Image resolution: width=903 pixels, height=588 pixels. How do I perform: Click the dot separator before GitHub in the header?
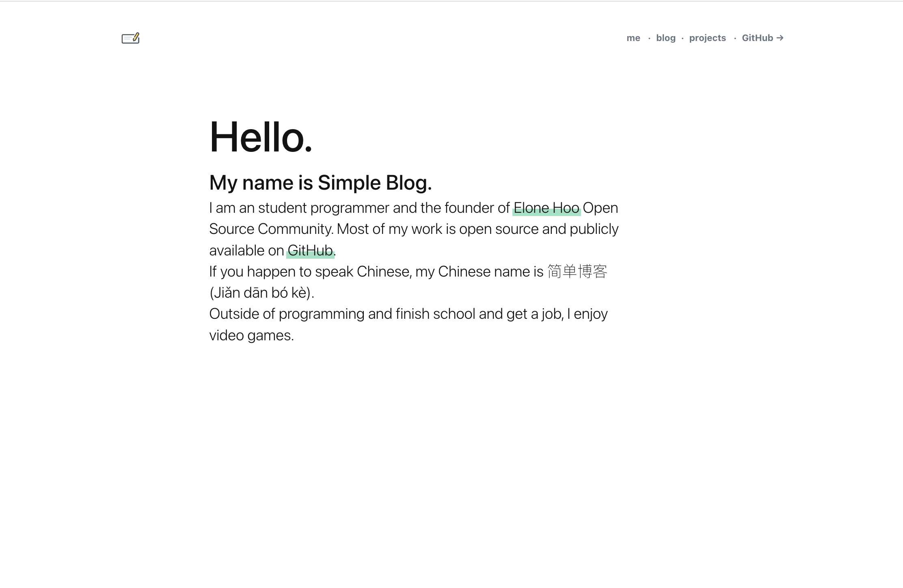pyautogui.click(x=735, y=39)
